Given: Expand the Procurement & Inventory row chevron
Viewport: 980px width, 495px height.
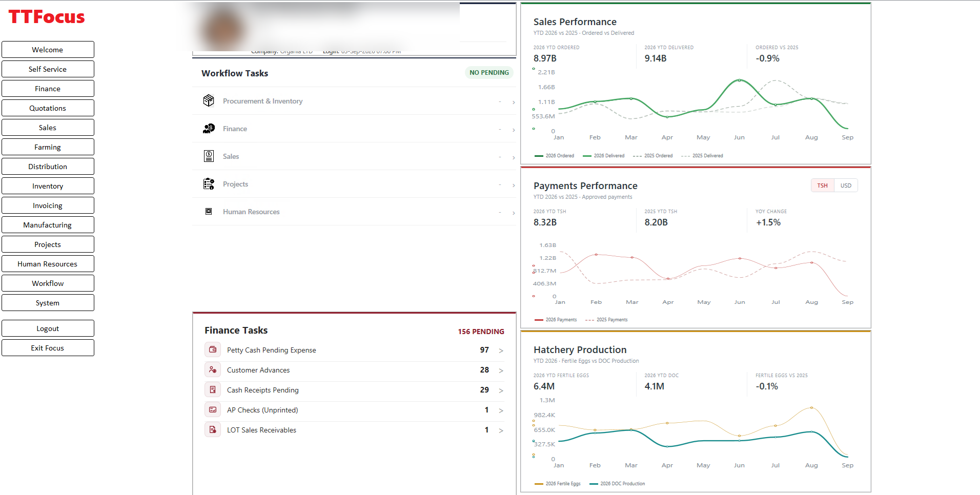Looking at the screenshot, I should coord(514,102).
